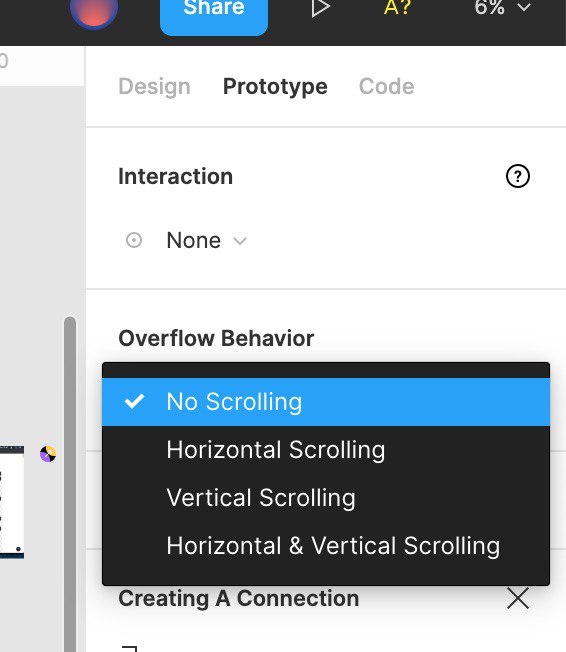Switch to the Design tab
This screenshot has height=652, width=566.
point(154,86)
